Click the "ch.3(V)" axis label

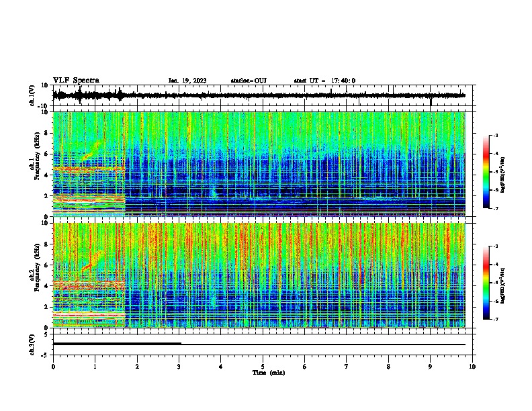32,345
